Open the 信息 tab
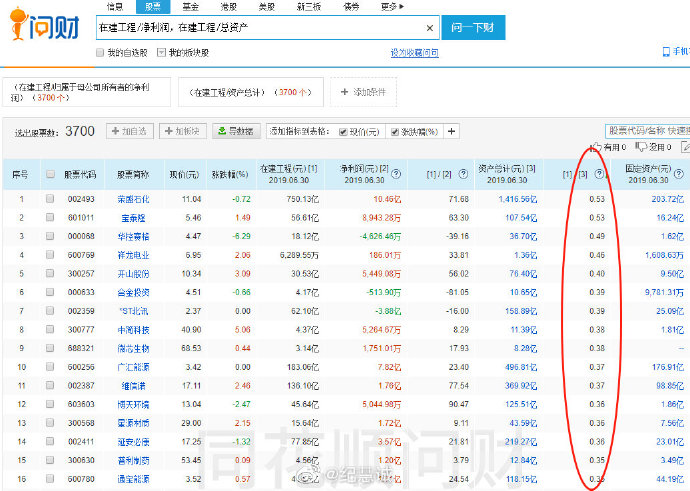Image resolution: width=690 pixels, height=491 pixels. [115, 6]
